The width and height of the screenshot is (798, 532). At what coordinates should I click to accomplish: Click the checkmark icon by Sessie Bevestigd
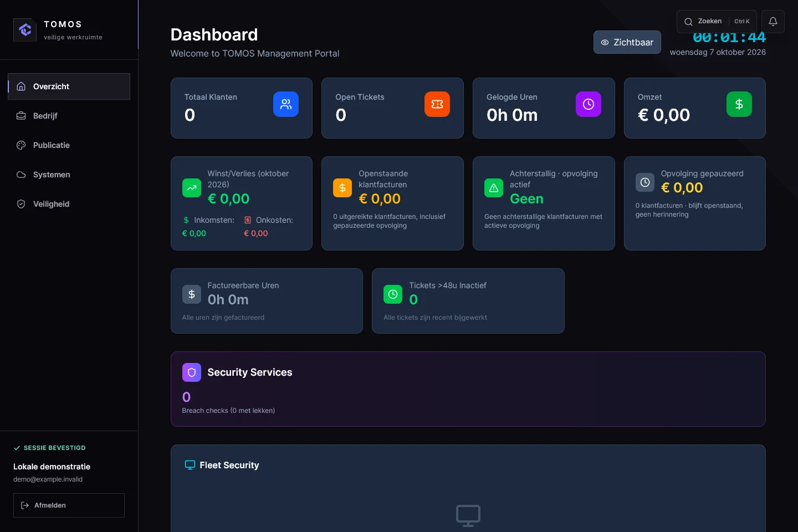(17, 448)
